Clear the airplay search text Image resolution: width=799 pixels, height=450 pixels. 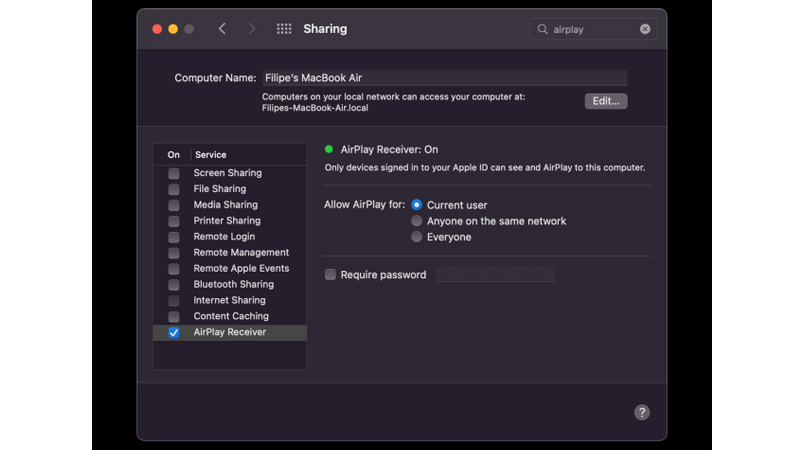click(645, 29)
